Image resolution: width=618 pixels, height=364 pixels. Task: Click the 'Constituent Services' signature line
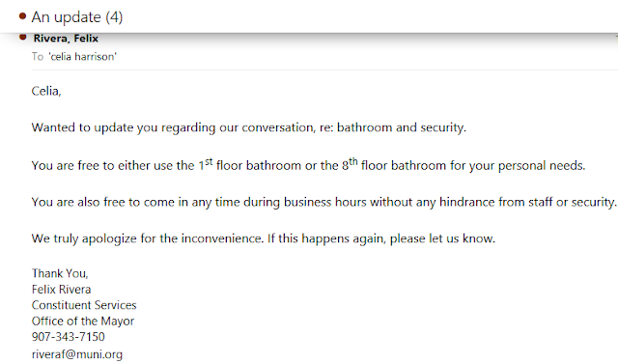(x=84, y=305)
